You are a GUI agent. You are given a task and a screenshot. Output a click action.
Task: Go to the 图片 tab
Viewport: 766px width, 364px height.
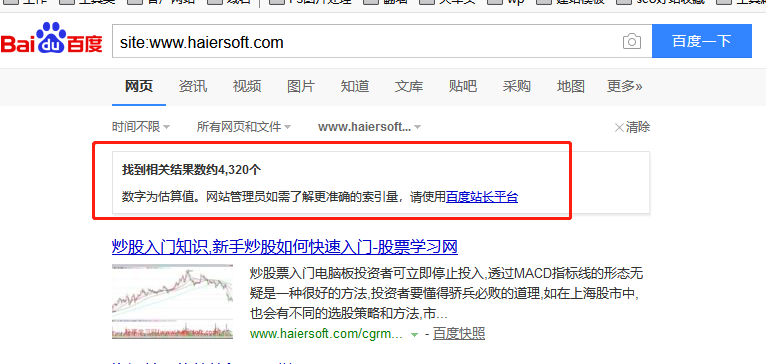tap(301, 86)
